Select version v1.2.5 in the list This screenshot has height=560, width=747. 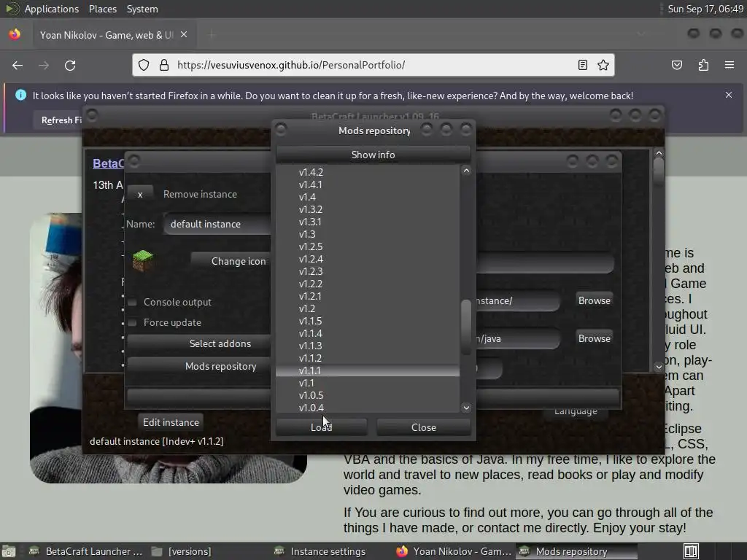point(368,246)
